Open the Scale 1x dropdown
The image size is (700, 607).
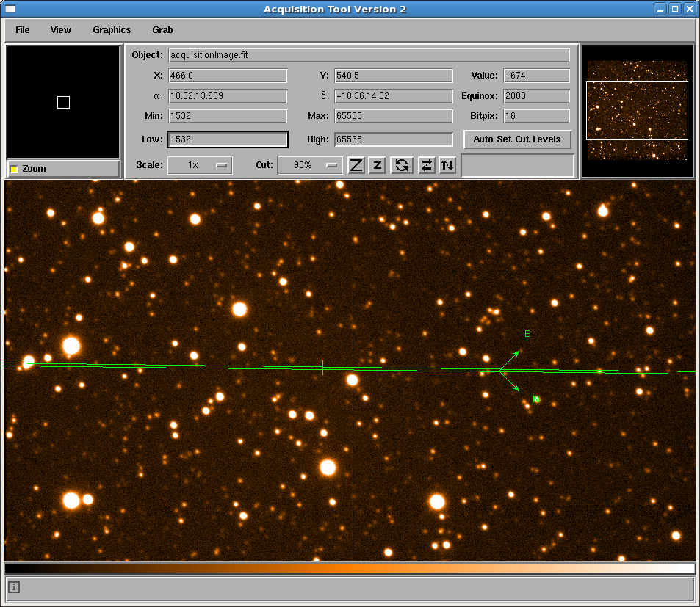click(x=200, y=165)
